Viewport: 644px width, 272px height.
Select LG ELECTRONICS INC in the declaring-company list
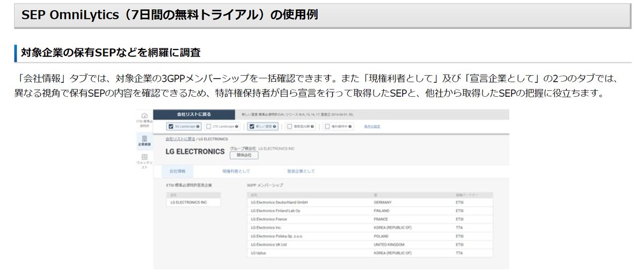pos(193,202)
